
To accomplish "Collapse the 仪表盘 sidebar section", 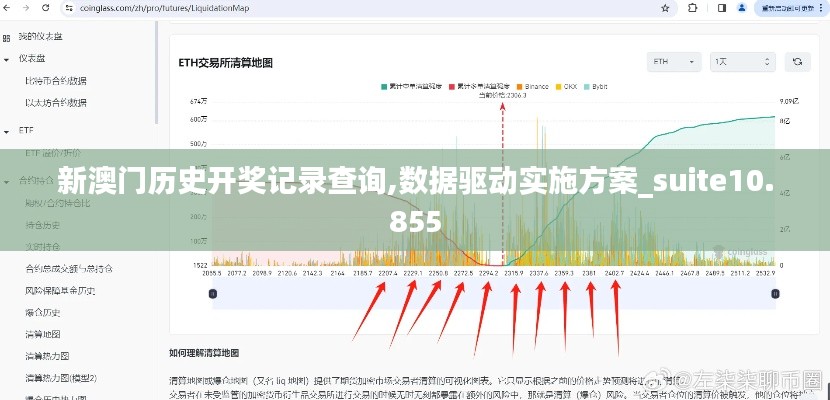I will (x=7, y=59).
